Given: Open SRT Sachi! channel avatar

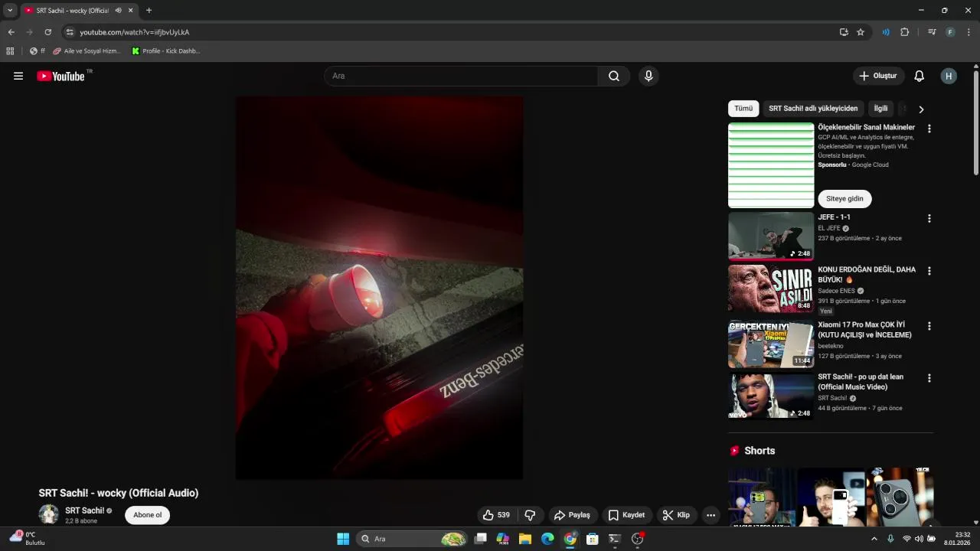Looking at the screenshot, I should point(49,514).
